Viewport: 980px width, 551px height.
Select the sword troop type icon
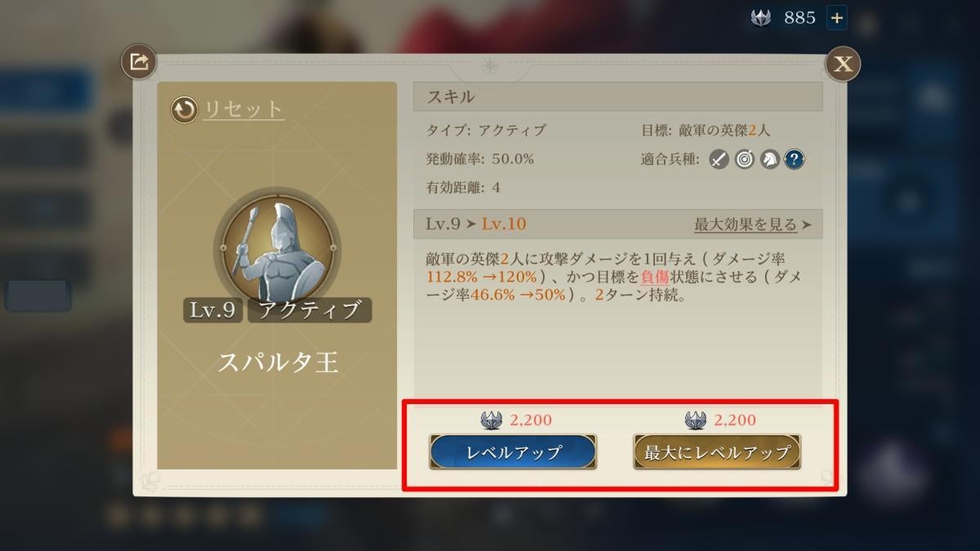719,159
